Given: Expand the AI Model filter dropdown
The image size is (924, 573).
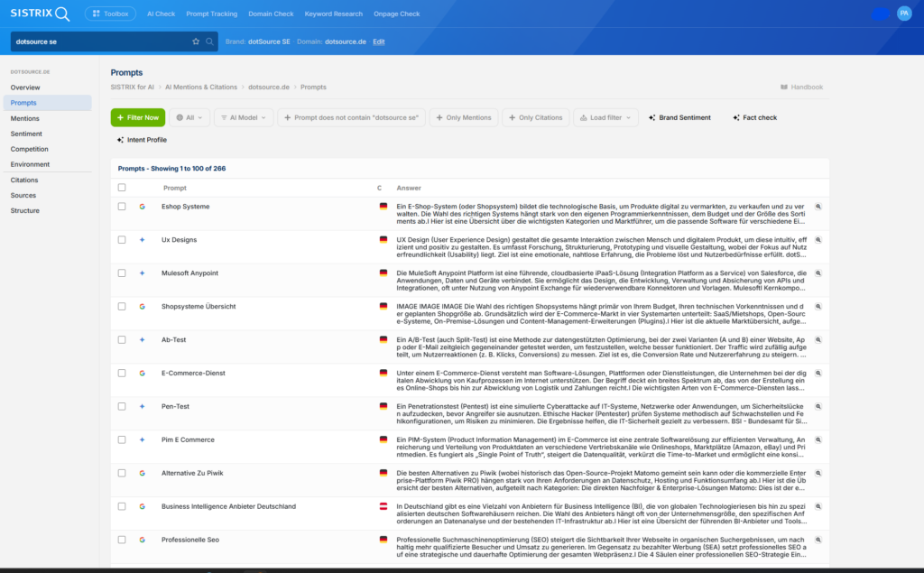Looking at the screenshot, I should point(244,118).
